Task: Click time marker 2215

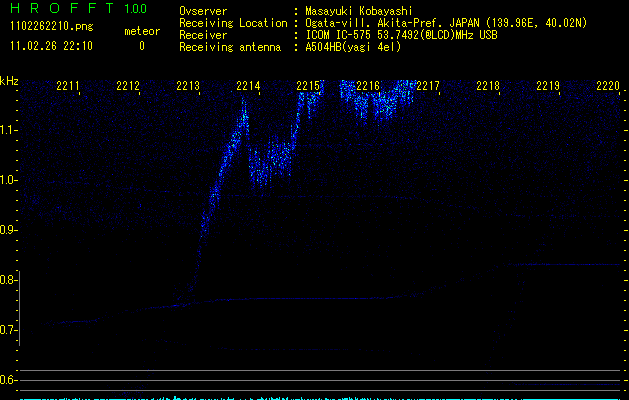Action: tap(308, 86)
